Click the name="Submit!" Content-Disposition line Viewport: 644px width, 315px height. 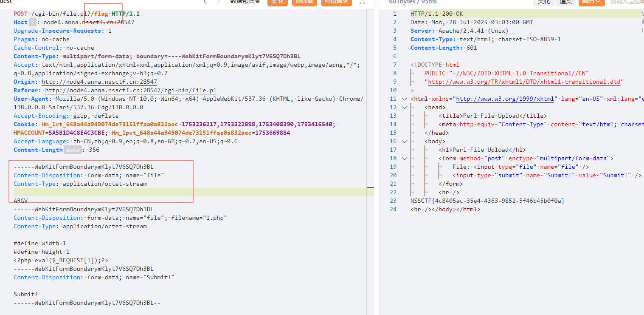click(x=94, y=277)
